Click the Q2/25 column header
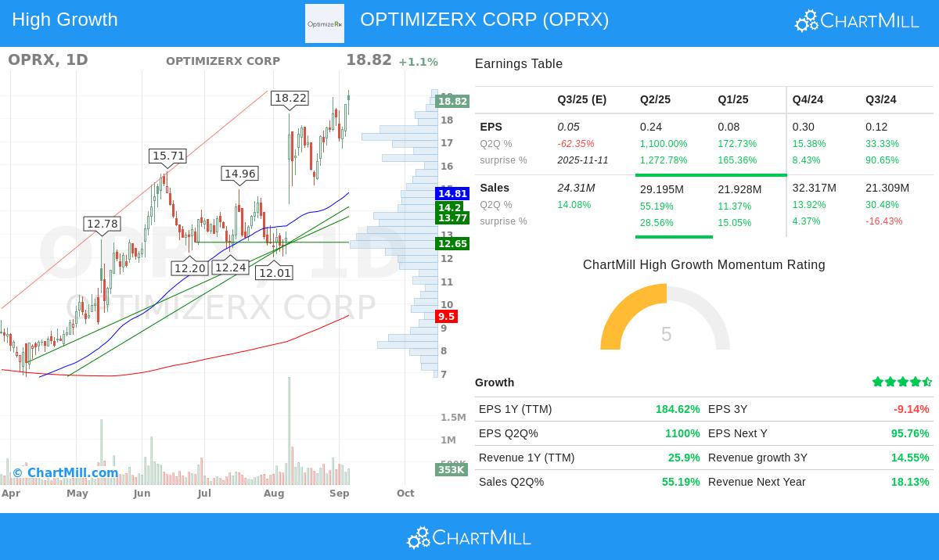The height and width of the screenshot is (560, 939). coord(655,99)
